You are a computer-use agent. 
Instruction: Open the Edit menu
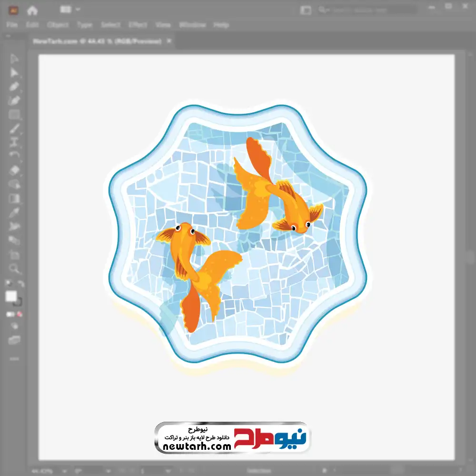[32, 25]
